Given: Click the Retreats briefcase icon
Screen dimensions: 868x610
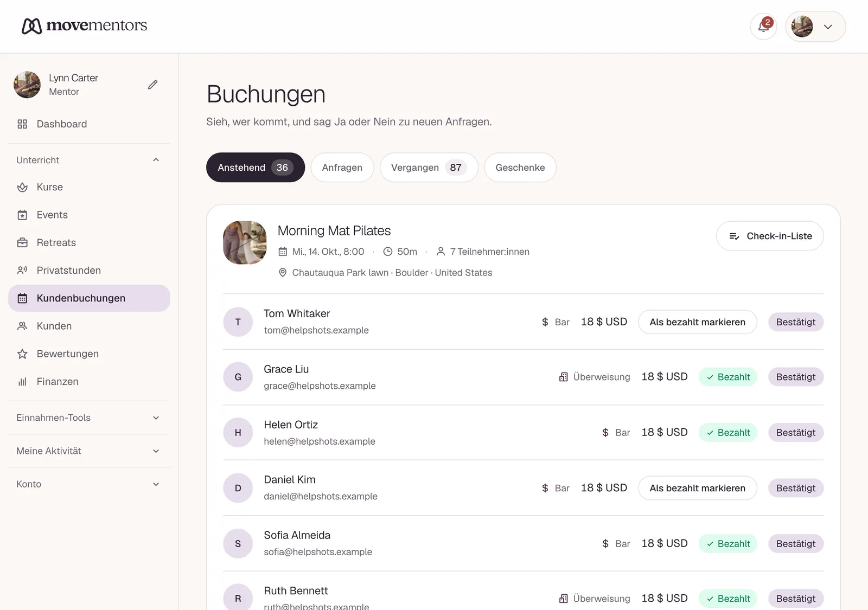Looking at the screenshot, I should point(22,242).
